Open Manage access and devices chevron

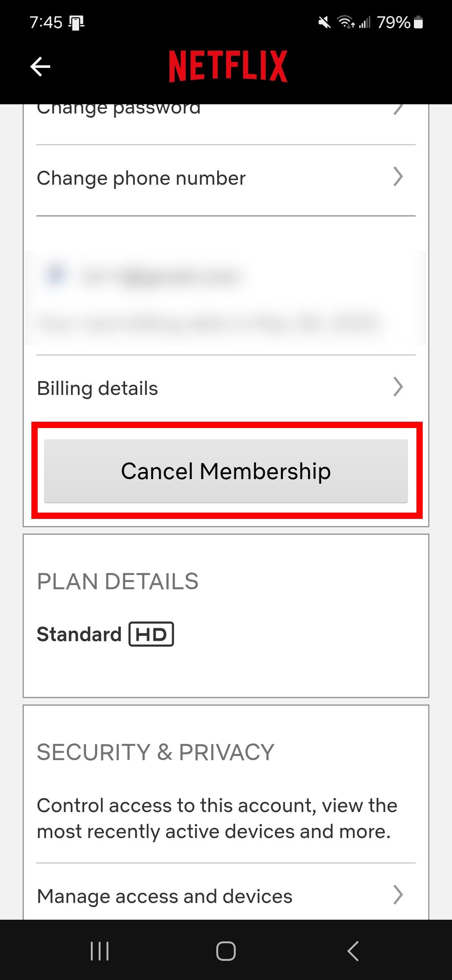coord(397,895)
